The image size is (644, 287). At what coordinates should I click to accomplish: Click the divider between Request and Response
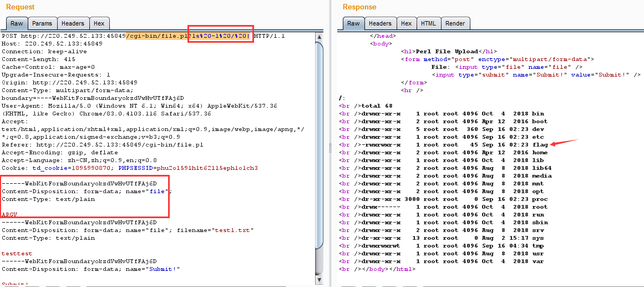pyautogui.click(x=330, y=144)
